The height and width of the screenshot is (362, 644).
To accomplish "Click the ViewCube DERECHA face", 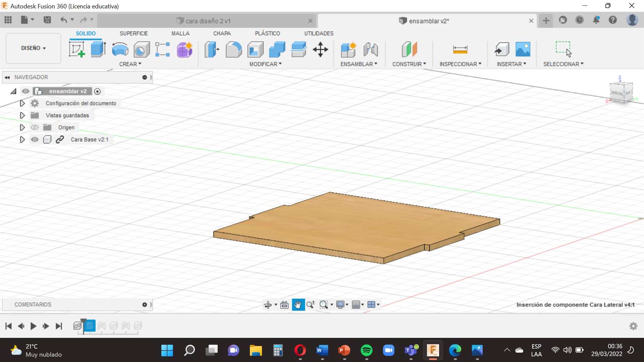I will pos(616,93).
